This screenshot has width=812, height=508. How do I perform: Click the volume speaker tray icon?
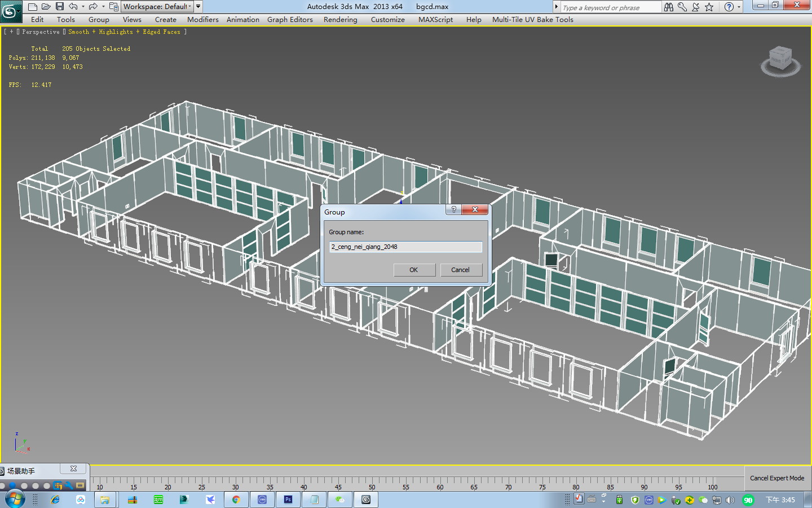click(730, 500)
